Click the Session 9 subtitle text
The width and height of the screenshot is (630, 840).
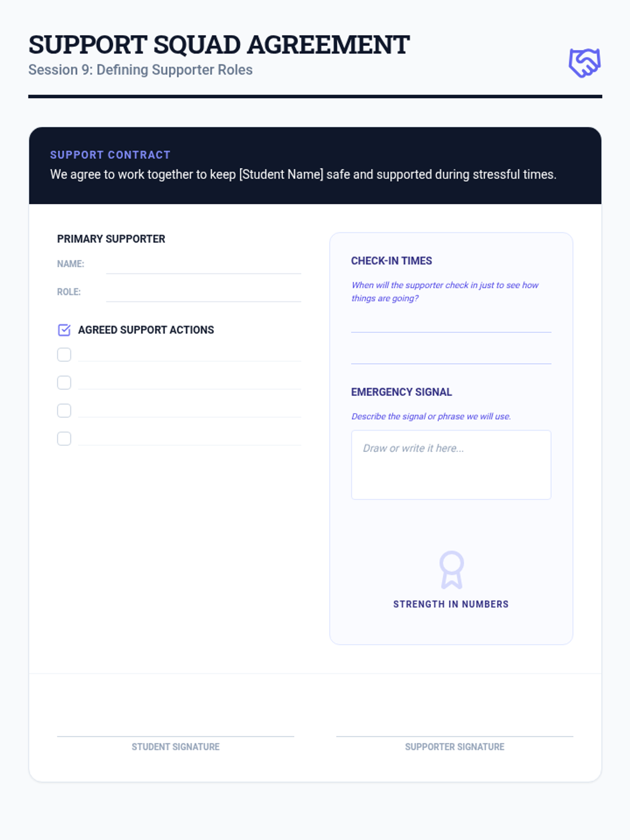tap(140, 70)
